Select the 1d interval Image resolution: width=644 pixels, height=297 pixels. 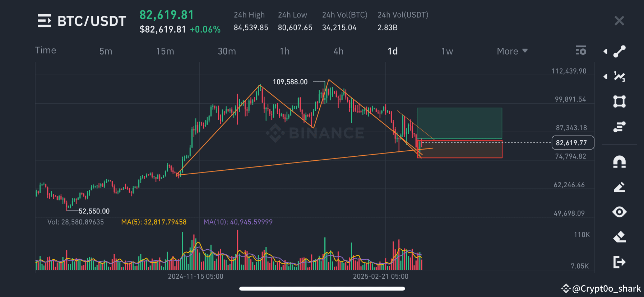393,51
